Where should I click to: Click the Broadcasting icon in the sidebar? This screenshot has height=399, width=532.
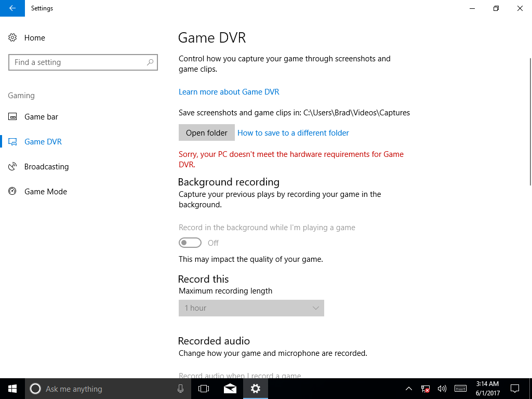click(x=12, y=167)
